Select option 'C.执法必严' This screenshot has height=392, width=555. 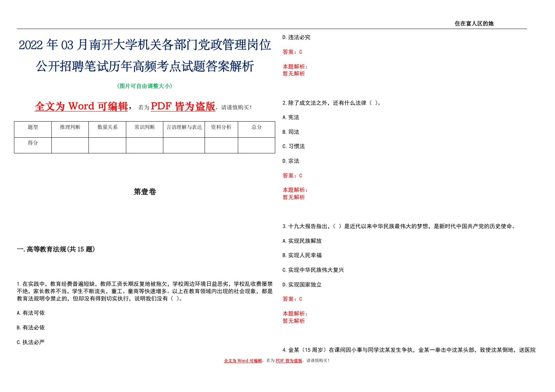pyautogui.click(x=31, y=342)
